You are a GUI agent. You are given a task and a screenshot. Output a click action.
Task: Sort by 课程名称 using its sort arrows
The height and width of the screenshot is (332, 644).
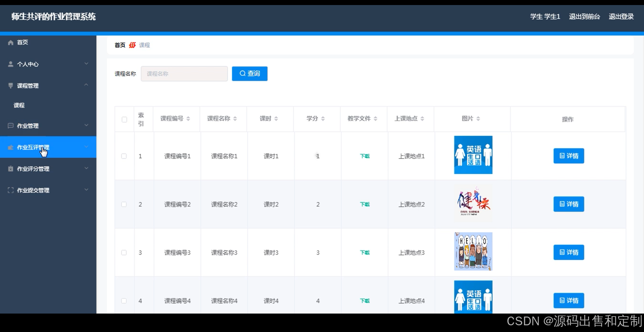235,118
